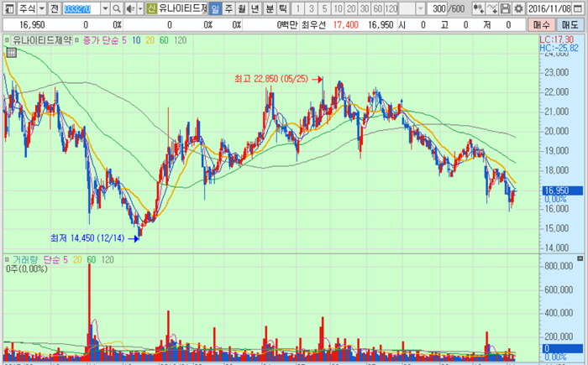Select the 틱 (tick) chart tab

[x=282, y=8]
